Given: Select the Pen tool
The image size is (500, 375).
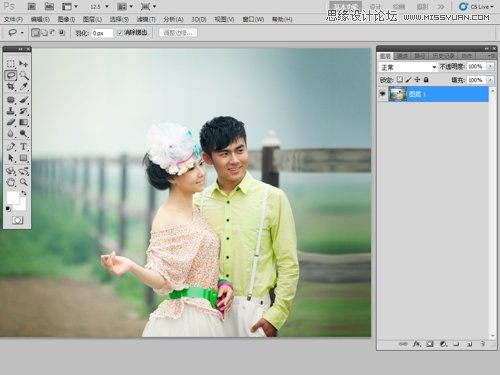Looking at the screenshot, I should [x=11, y=147].
